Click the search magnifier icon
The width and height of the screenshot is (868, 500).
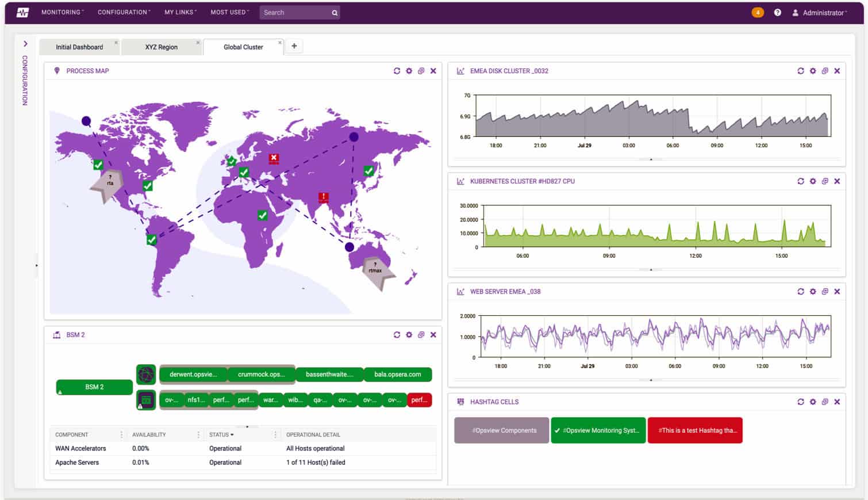point(335,13)
